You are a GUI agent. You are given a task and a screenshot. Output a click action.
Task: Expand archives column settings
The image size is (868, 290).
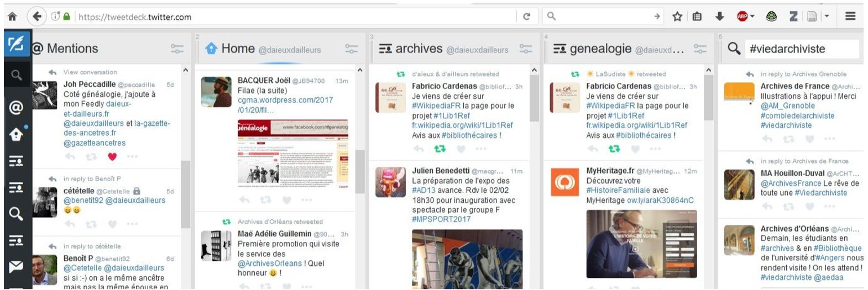pos(526,49)
